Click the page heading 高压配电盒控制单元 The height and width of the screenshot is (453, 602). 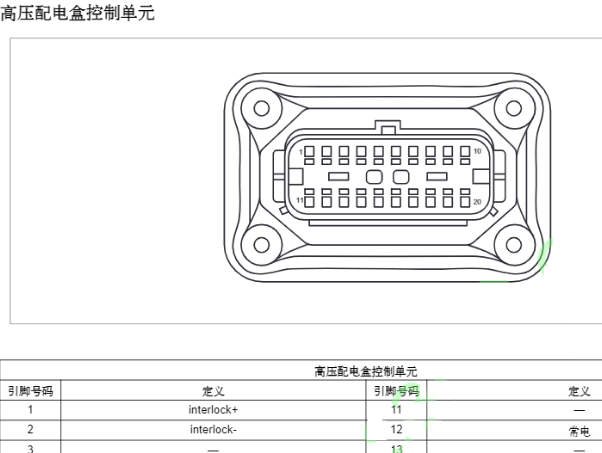click(78, 13)
